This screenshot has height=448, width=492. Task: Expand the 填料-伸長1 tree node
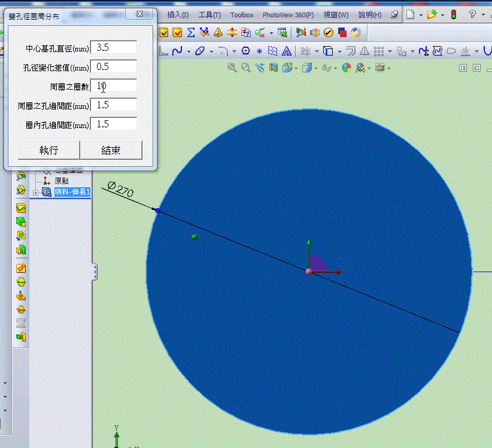(35, 193)
